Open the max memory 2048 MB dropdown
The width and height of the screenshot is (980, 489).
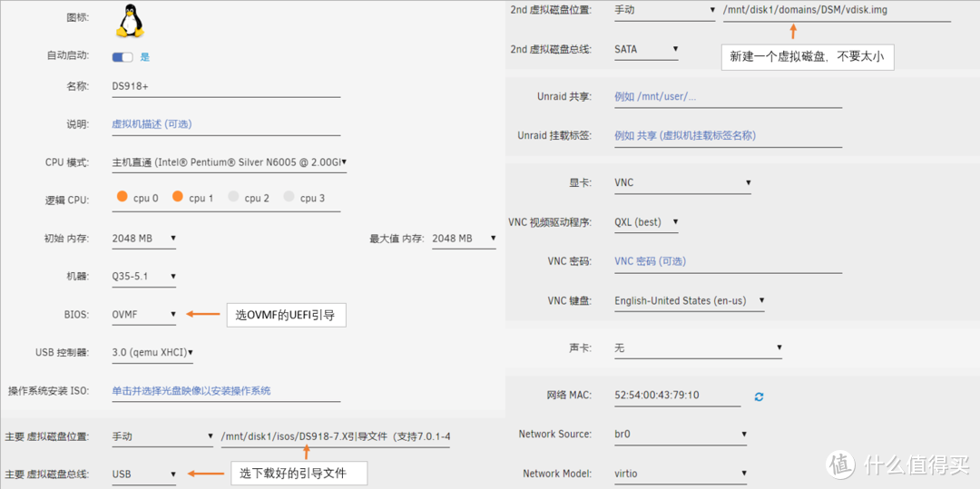464,239
